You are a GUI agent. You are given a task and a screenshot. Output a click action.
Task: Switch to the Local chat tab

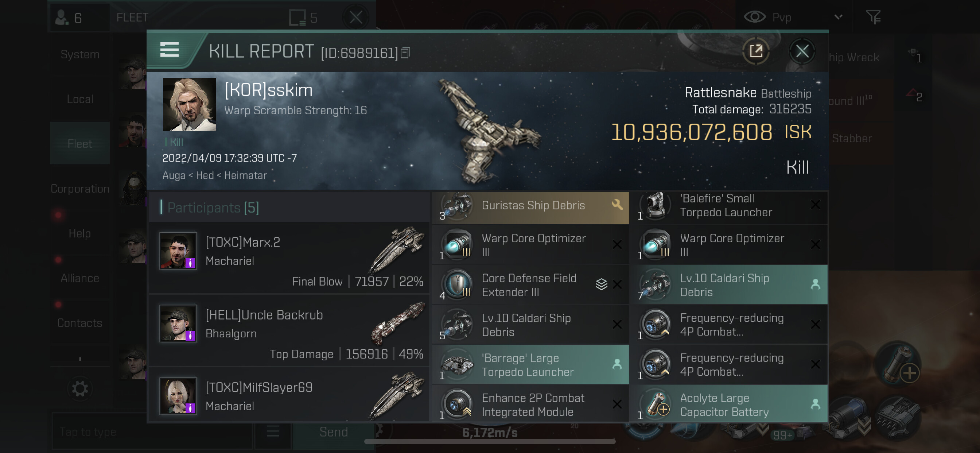(x=80, y=99)
